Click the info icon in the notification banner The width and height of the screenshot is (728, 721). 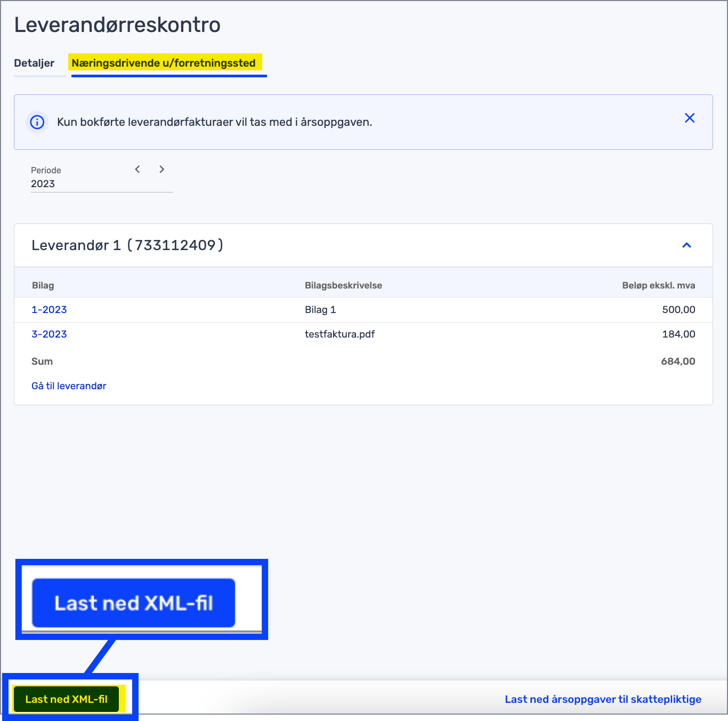click(x=37, y=122)
